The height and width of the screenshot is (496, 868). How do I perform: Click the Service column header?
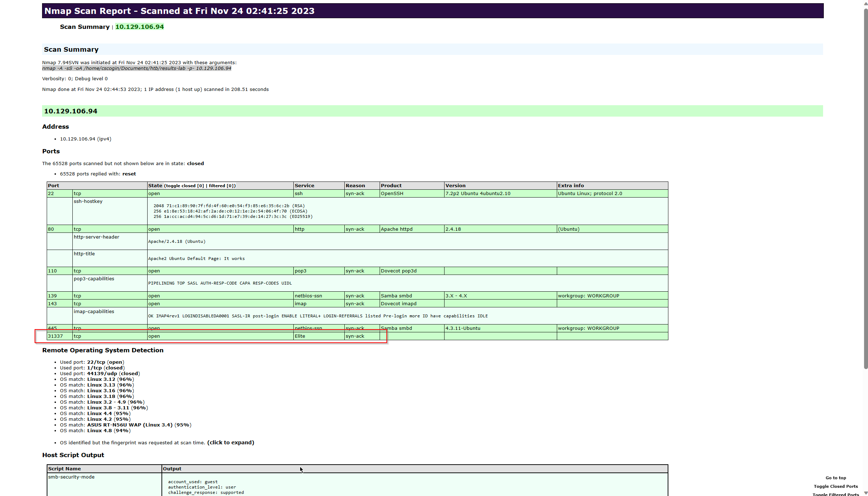304,186
